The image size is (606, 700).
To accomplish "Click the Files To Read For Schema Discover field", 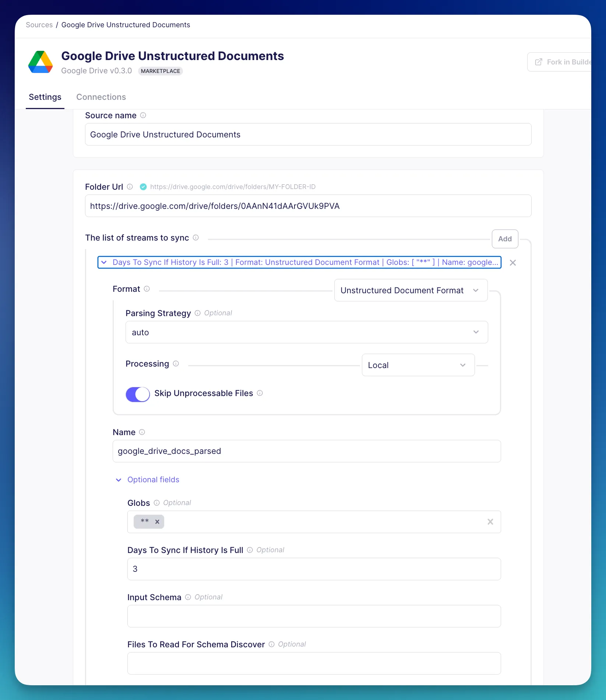I will pyautogui.click(x=314, y=664).
